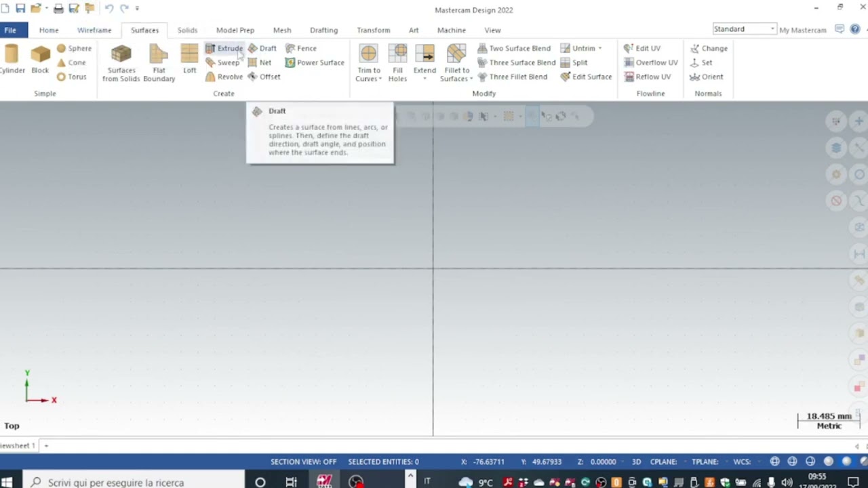Click the Extrude surface tool
Image resolution: width=868 pixels, height=488 pixels.
click(224, 48)
